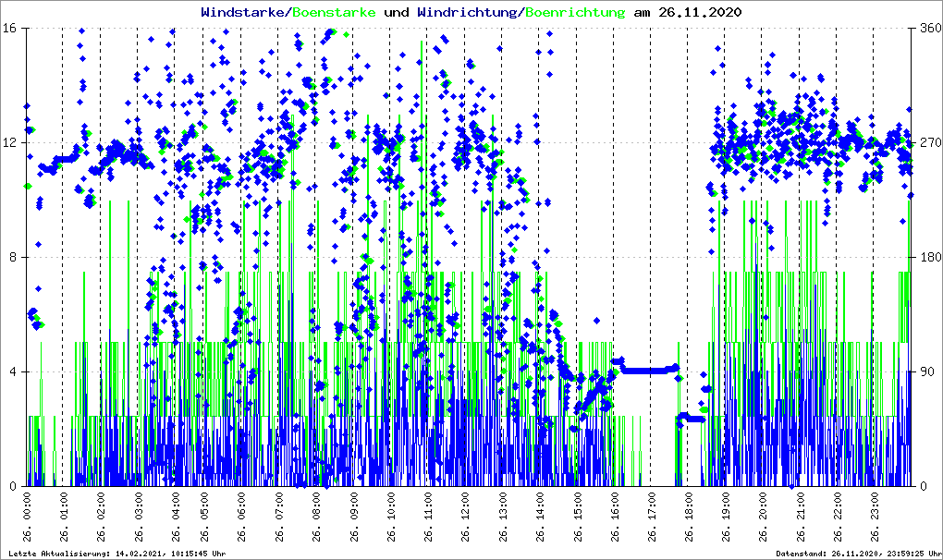Click the 26. 08:00 time axis label
The width and height of the screenshot is (943, 560).
[316, 517]
